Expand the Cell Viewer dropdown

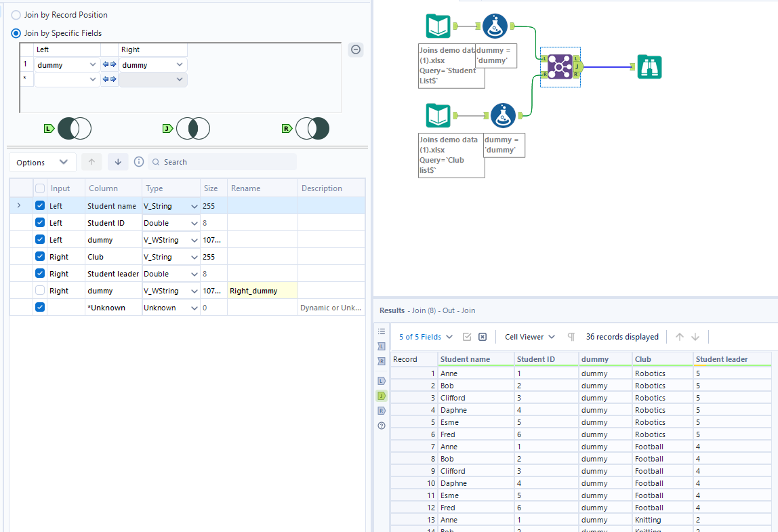530,337
